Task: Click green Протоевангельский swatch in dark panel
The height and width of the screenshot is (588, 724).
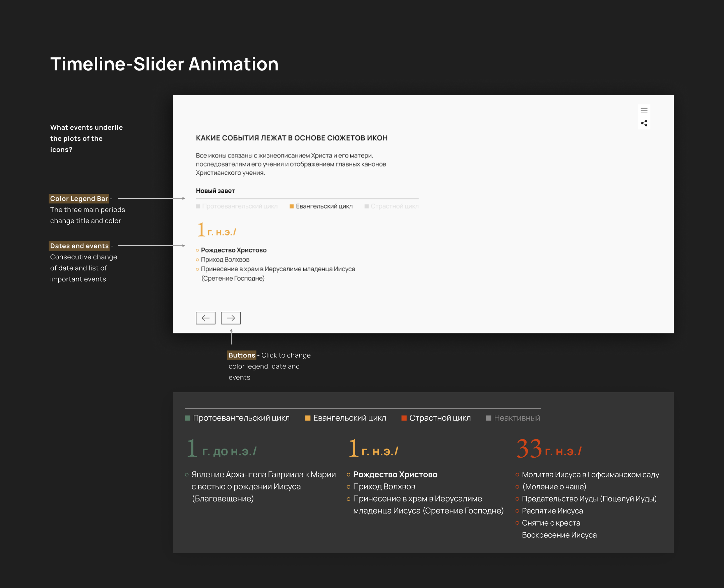Action: point(187,418)
